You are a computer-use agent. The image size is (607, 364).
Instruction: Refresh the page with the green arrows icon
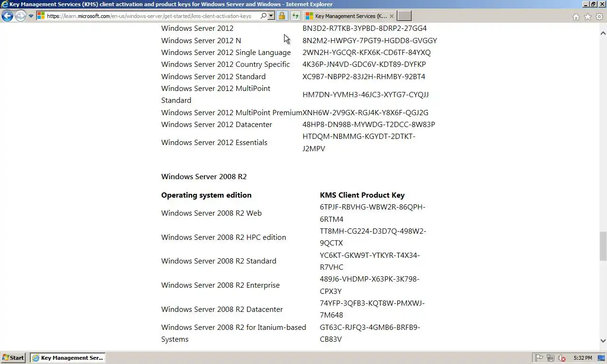pos(295,16)
